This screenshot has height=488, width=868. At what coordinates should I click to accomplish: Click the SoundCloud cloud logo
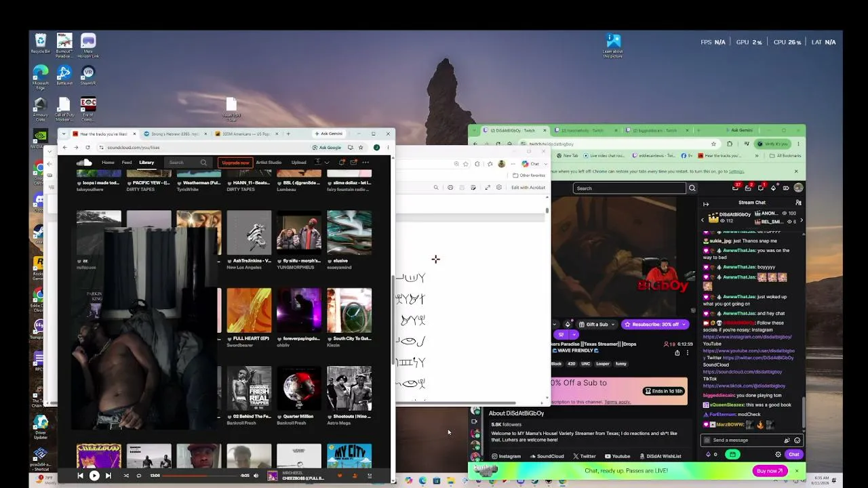pos(84,163)
